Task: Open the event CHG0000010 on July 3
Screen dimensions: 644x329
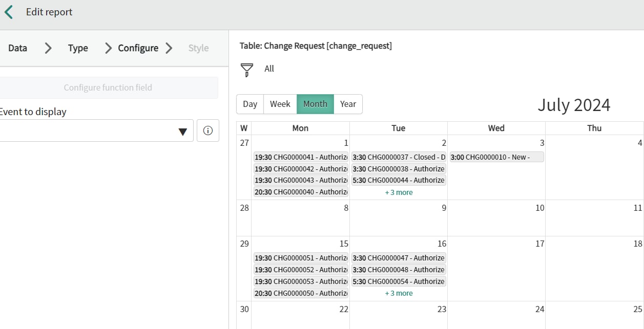Action: pos(496,157)
